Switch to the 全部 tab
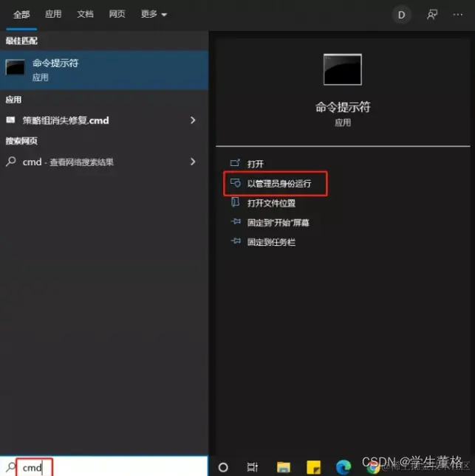Screen dimensions: 475x476 click(21, 14)
